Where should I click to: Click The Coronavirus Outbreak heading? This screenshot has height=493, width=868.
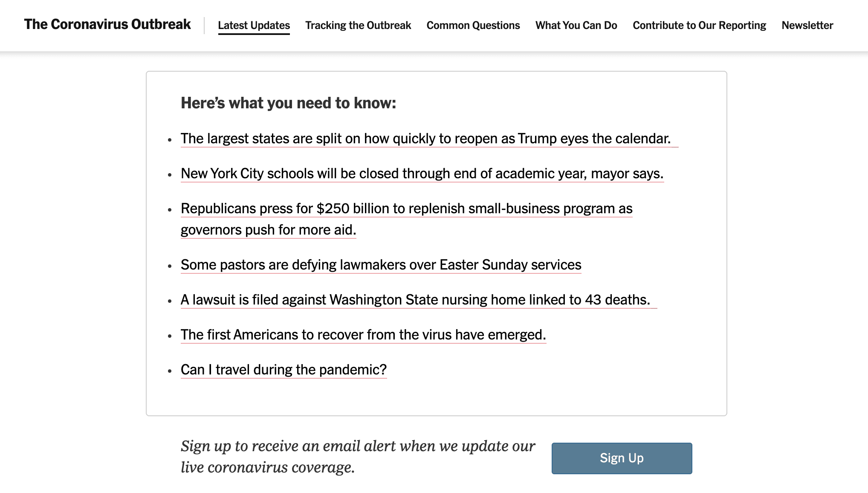pos(107,24)
